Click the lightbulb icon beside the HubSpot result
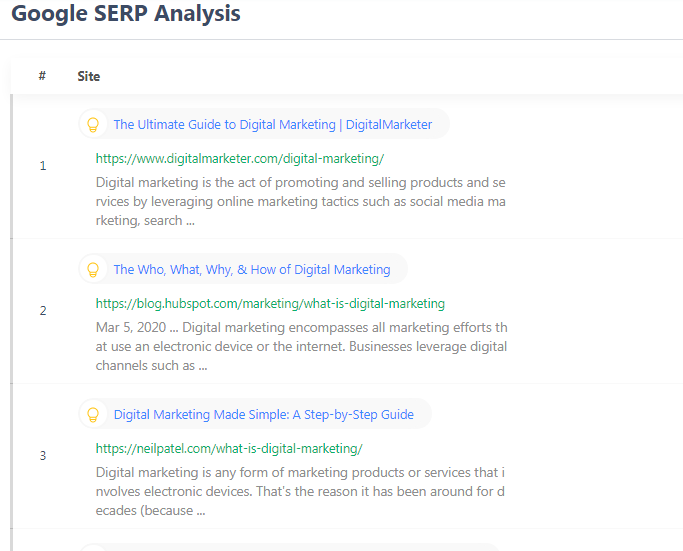The image size is (683, 551). (93, 270)
